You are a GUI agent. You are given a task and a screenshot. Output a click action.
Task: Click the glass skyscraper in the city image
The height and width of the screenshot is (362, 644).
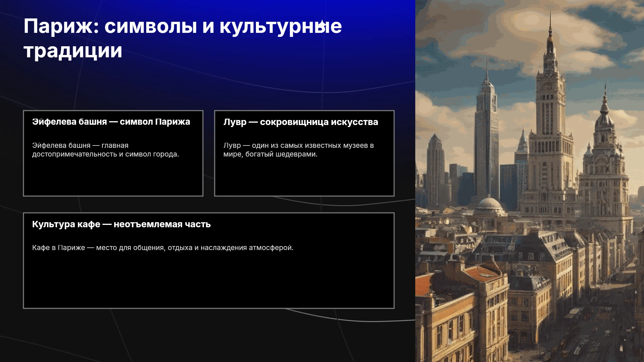point(486,134)
